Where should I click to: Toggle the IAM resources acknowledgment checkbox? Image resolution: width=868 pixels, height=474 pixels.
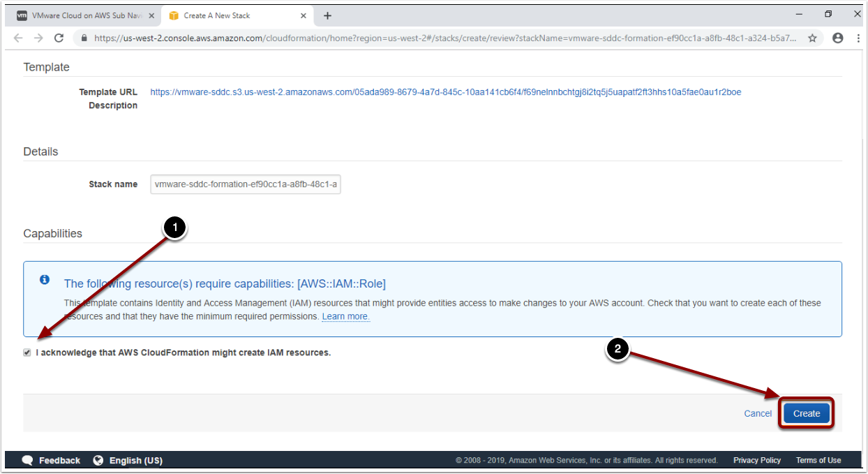pos(27,353)
